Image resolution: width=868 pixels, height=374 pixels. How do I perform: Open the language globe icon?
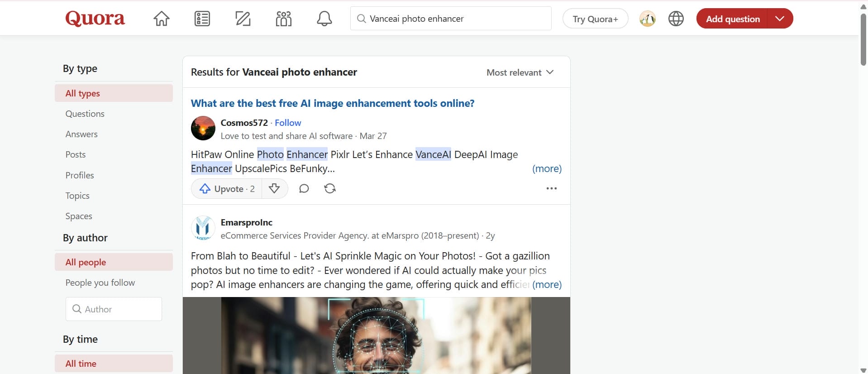(x=676, y=19)
